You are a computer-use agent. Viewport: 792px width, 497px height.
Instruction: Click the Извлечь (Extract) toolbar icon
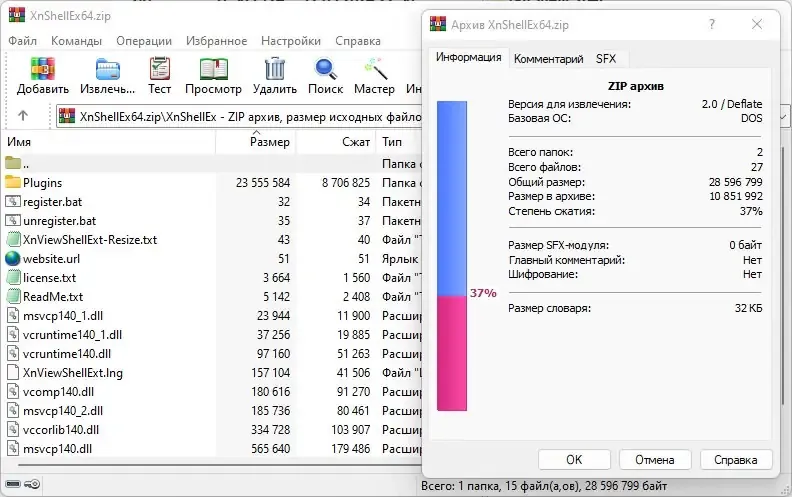tap(108, 69)
